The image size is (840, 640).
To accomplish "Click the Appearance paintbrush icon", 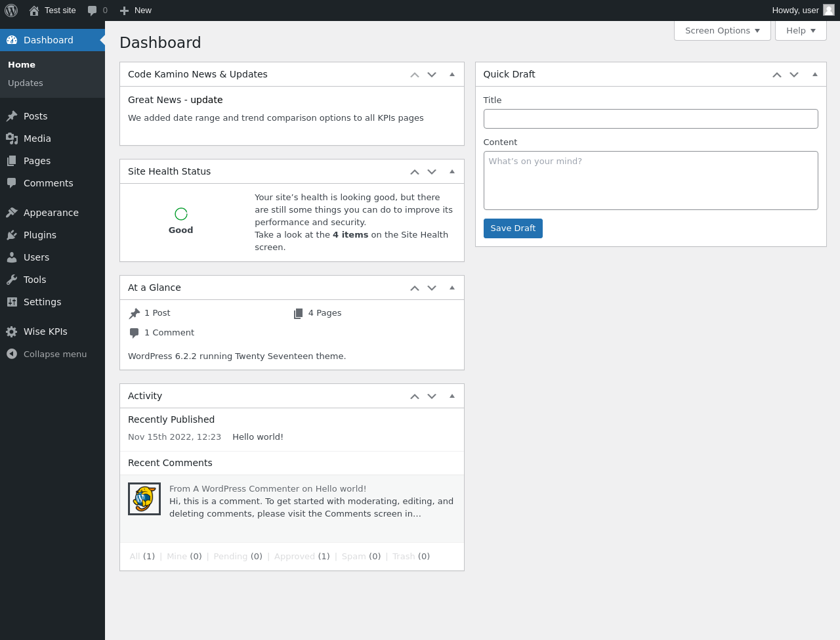I will click(12, 213).
